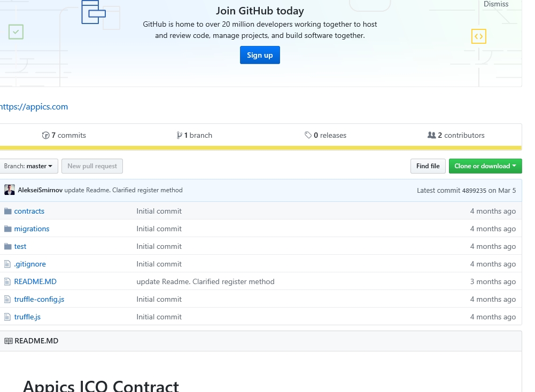Click the yellow language bar
Screen dimensions: 535x392
(x=261, y=148)
